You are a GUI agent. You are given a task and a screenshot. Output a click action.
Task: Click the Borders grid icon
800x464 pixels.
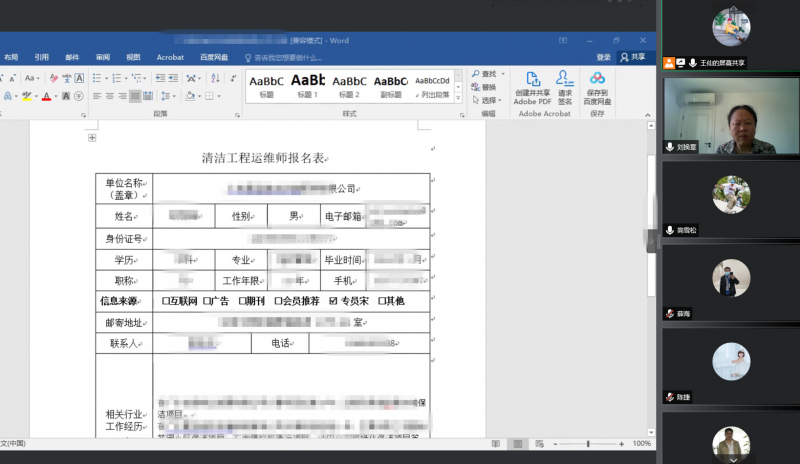(x=209, y=96)
